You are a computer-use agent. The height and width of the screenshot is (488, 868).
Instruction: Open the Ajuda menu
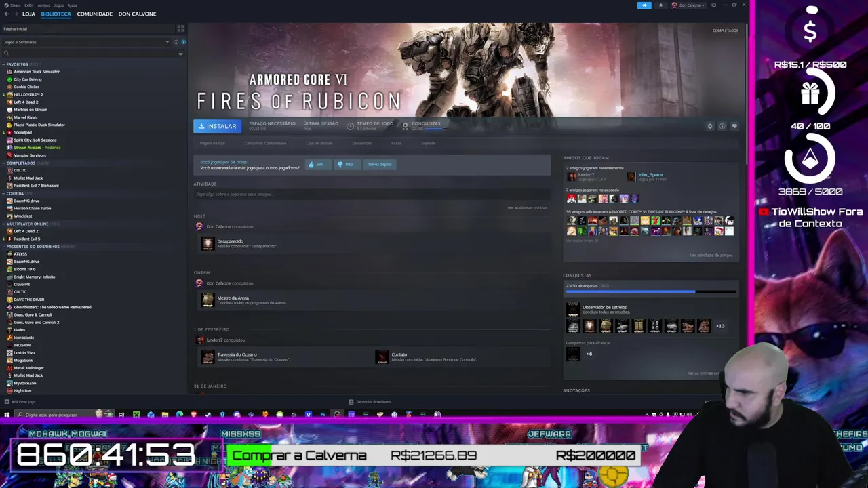[x=72, y=5]
